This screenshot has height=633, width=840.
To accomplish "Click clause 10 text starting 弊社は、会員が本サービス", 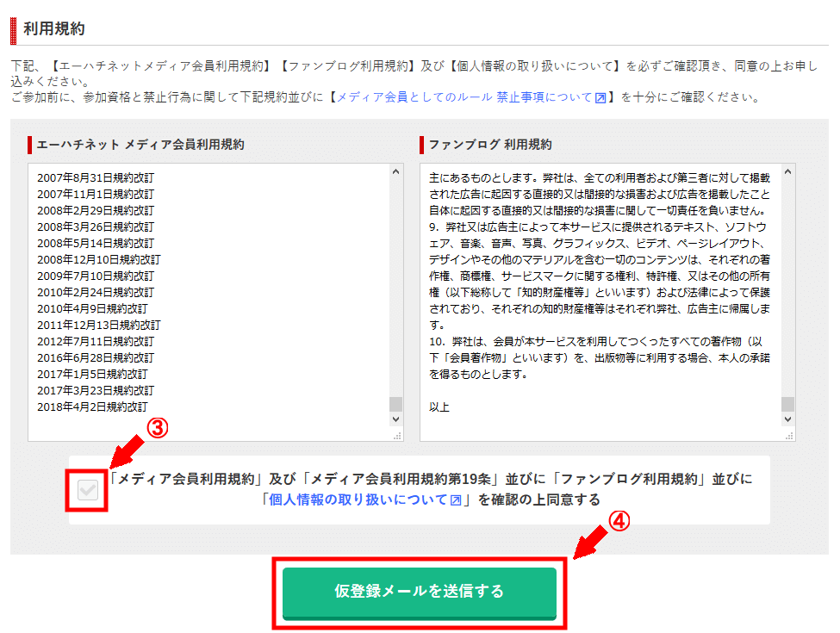I will 600,357.
